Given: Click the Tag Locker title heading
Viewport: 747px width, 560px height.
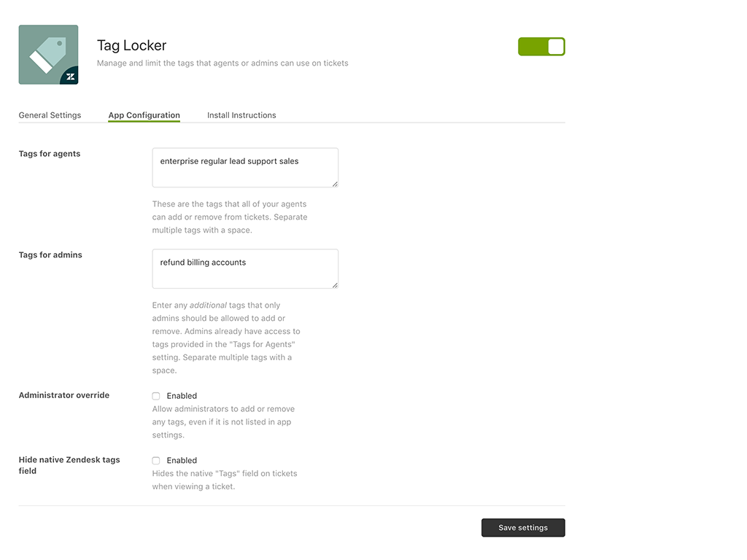Looking at the screenshot, I should [x=131, y=46].
